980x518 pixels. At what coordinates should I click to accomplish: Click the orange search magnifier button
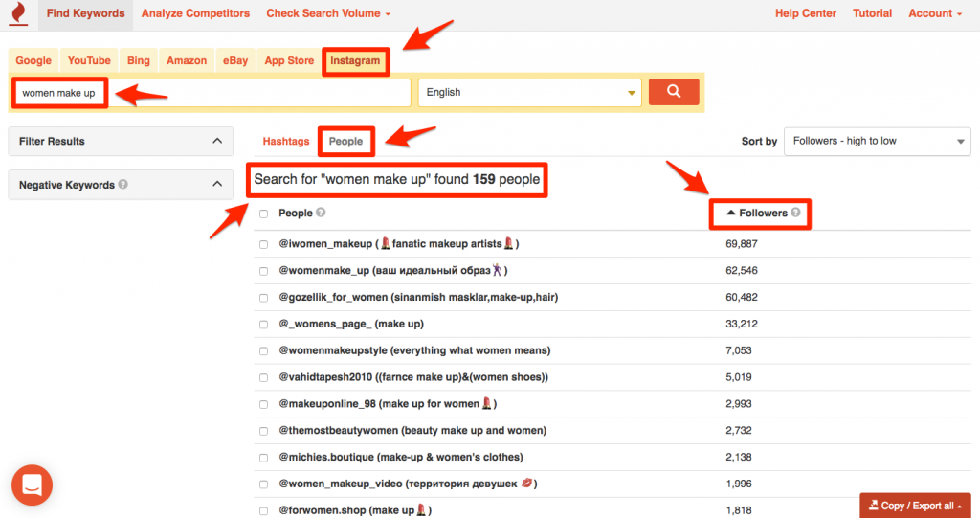tap(674, 92)
